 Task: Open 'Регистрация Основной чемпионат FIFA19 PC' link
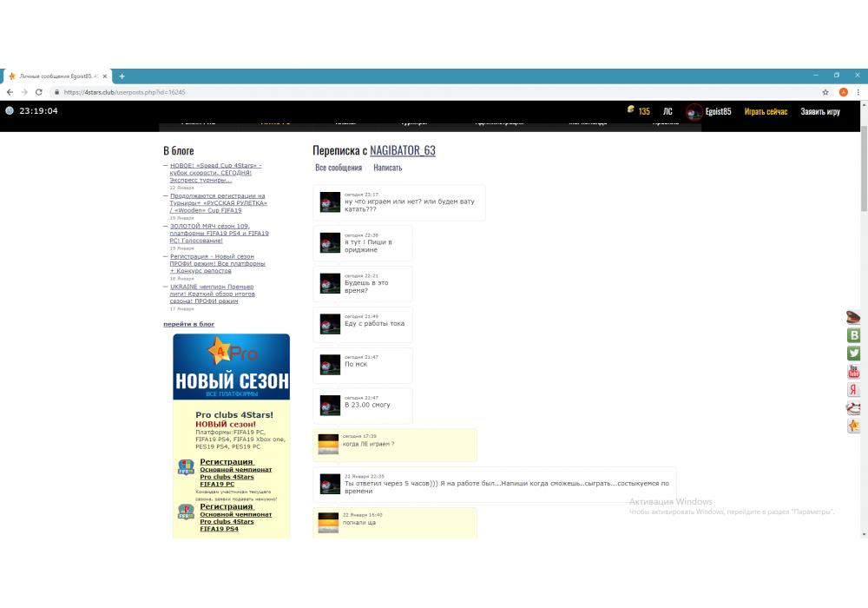coord(236,473)
